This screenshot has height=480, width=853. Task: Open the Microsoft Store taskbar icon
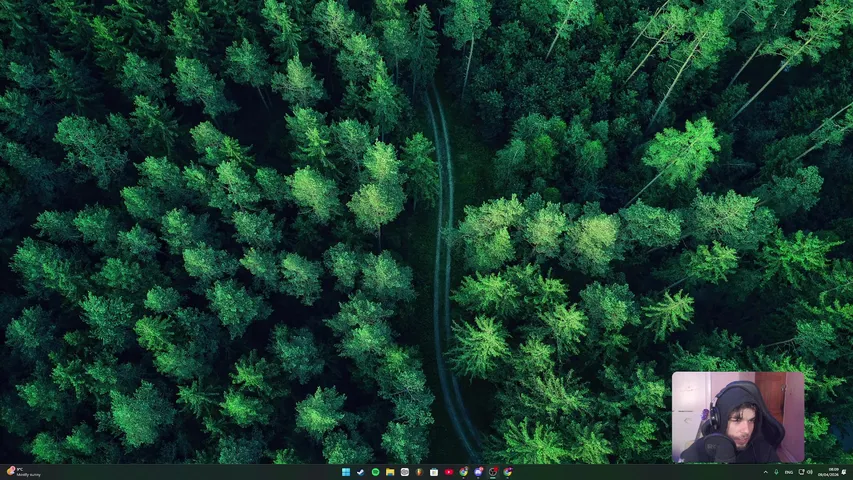coord(434,472)
